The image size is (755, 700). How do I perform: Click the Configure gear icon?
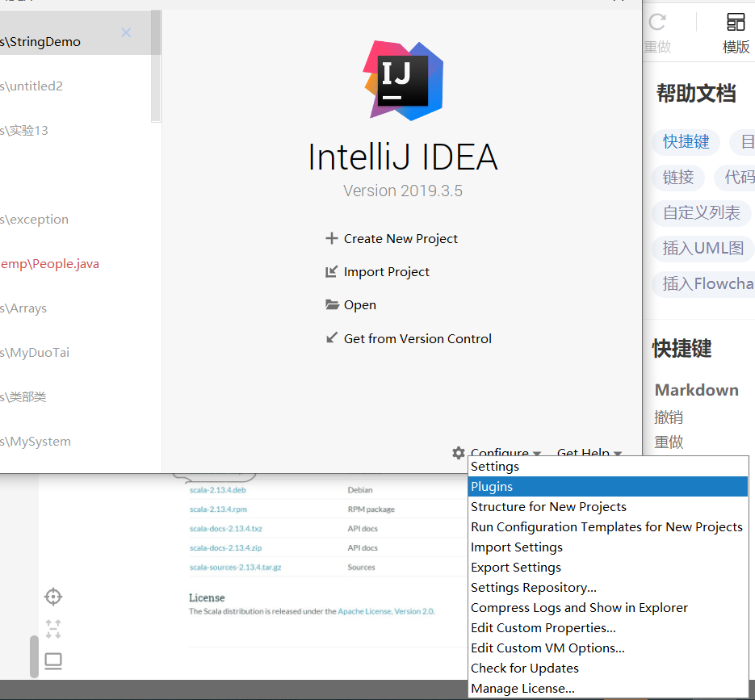click(x=459, y=453)
